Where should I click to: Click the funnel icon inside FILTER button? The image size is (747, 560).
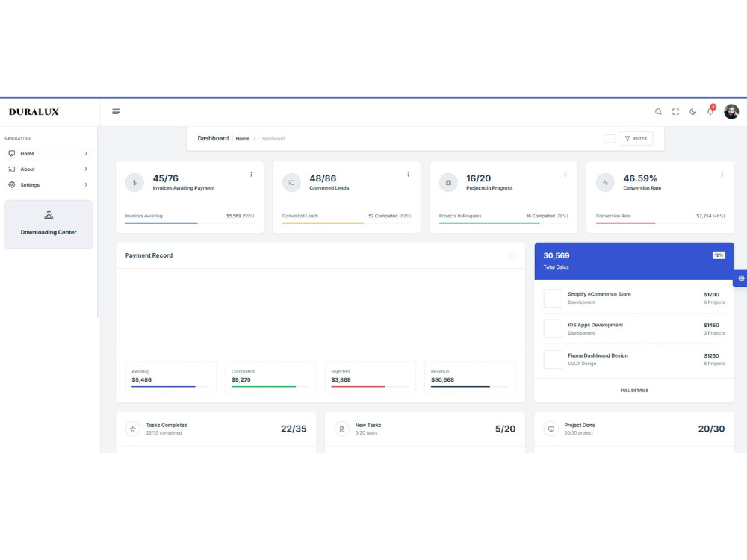(x=627, y=139)
